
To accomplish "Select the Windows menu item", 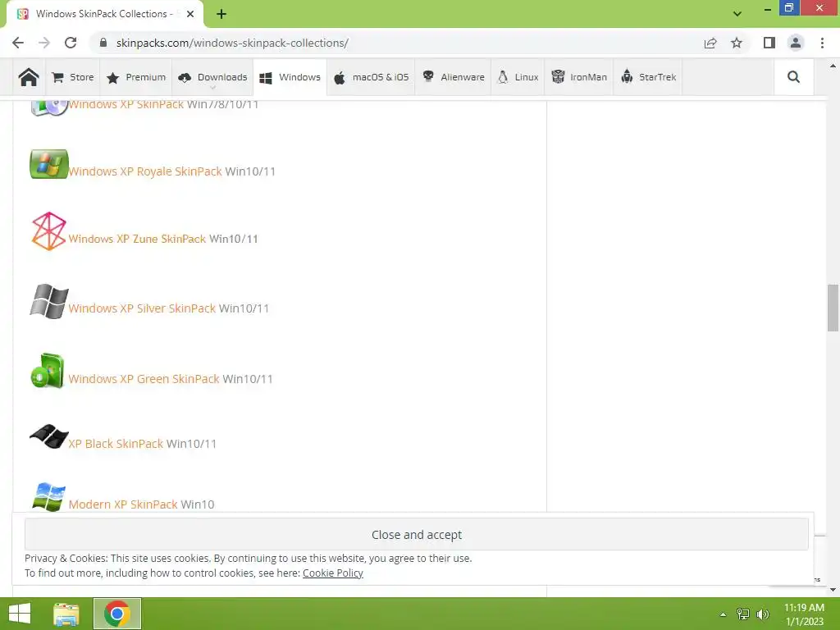I will 290,77.
